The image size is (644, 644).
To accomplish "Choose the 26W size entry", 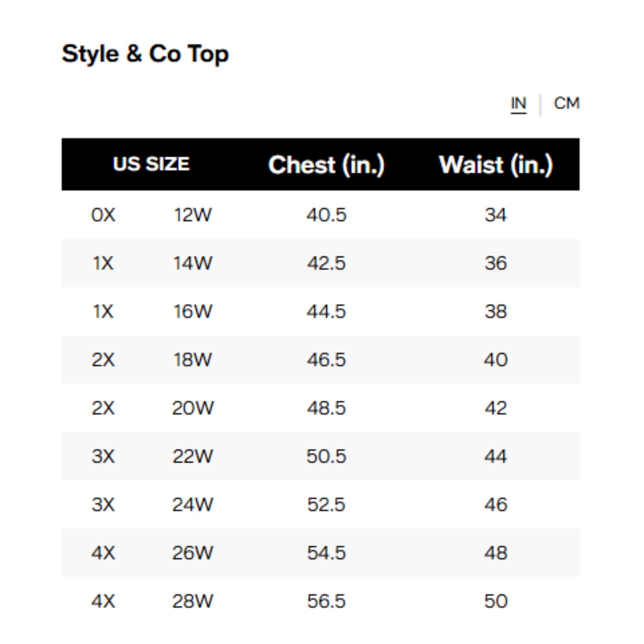I will [193, 553].
